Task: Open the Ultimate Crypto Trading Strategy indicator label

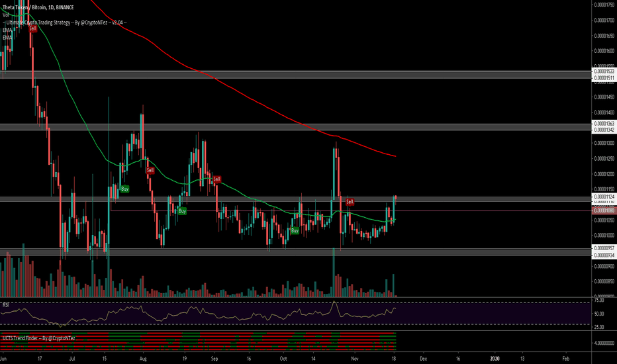Action: (64, 23)
